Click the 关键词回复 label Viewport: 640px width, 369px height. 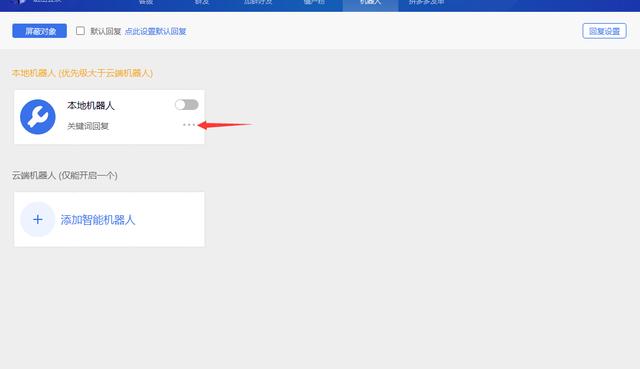(x=88, y=126)
